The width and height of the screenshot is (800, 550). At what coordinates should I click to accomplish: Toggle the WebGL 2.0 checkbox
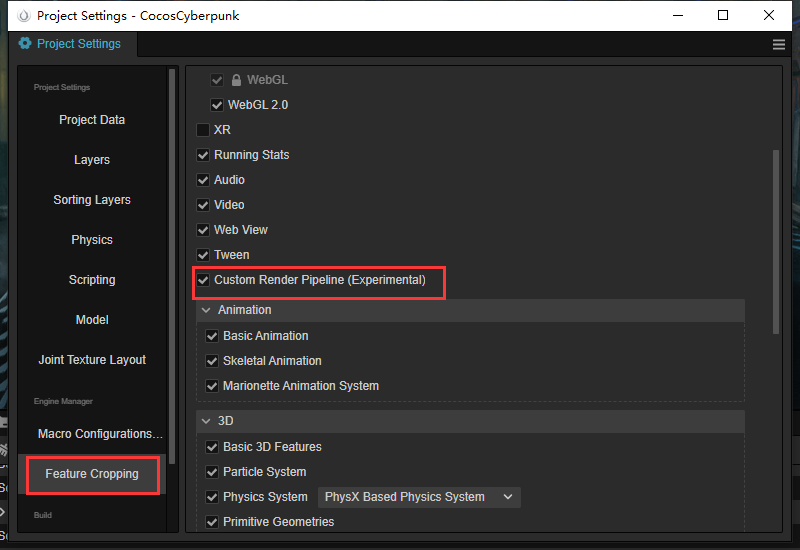pos(217,105)
